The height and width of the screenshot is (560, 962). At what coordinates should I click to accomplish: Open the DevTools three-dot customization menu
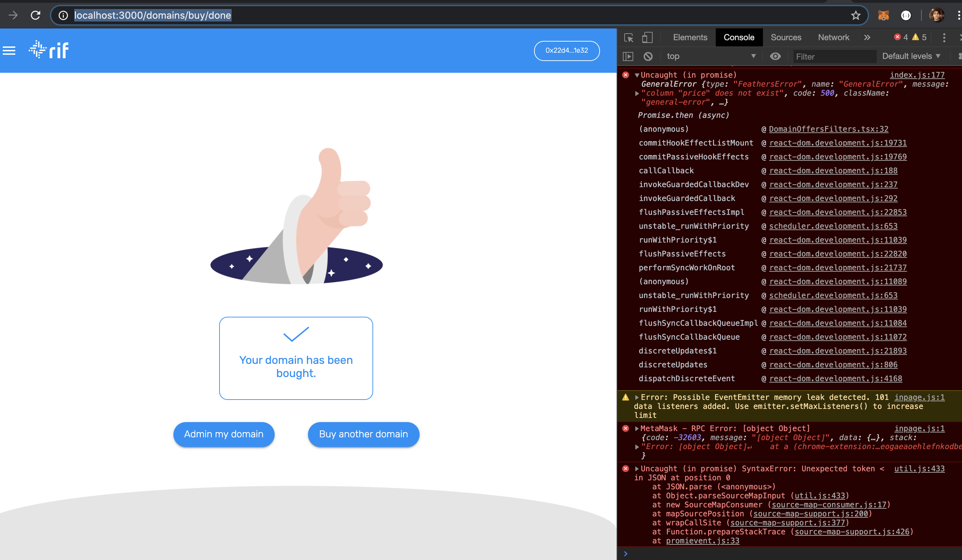pyautogui.click(x=944, y=37)
